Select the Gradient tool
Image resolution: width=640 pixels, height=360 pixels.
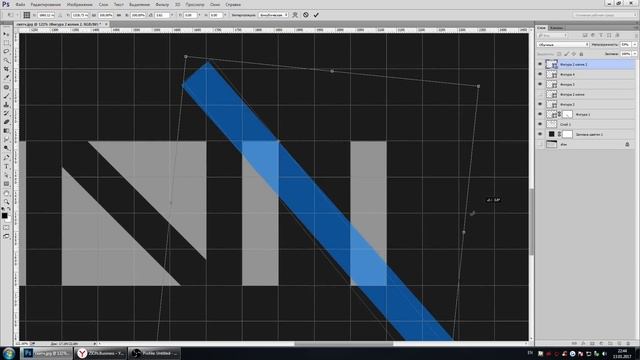(6, 131)
